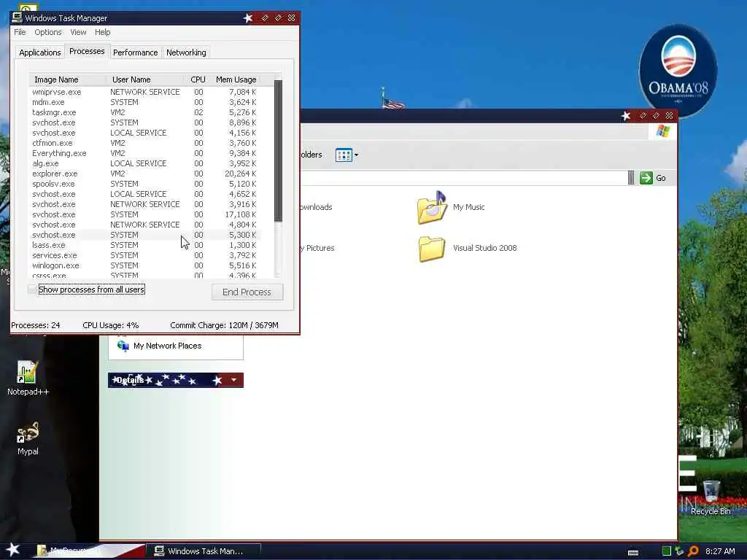Select the spoolsv.exe process row

coord(144,184)
